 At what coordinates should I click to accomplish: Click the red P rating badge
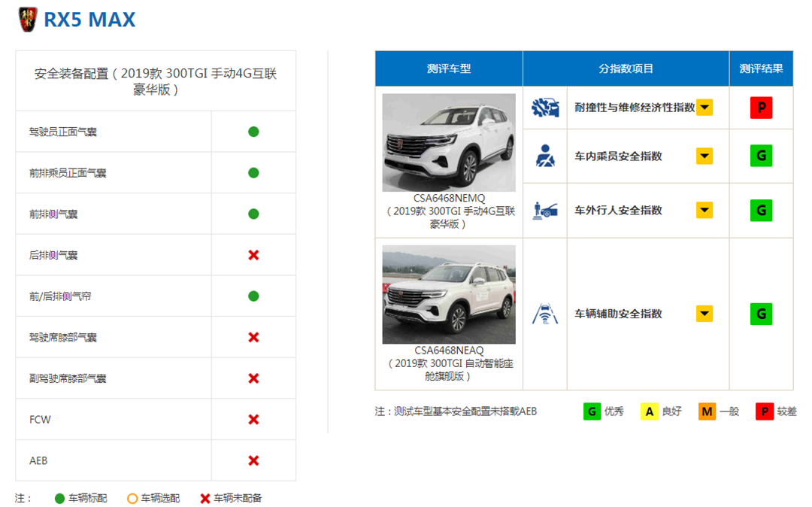pyautogui.click(x=761, y=107)
